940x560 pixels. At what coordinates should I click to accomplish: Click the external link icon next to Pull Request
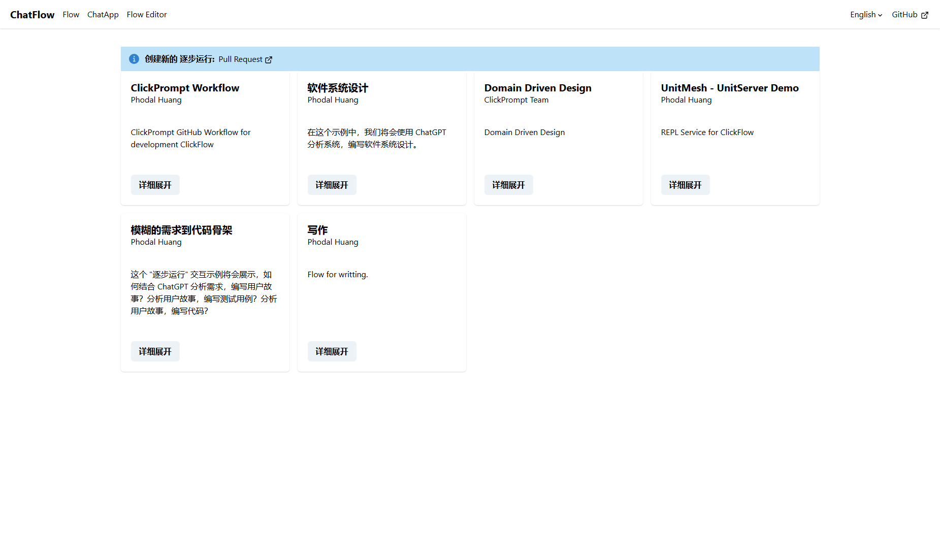[x=269, y=60]
